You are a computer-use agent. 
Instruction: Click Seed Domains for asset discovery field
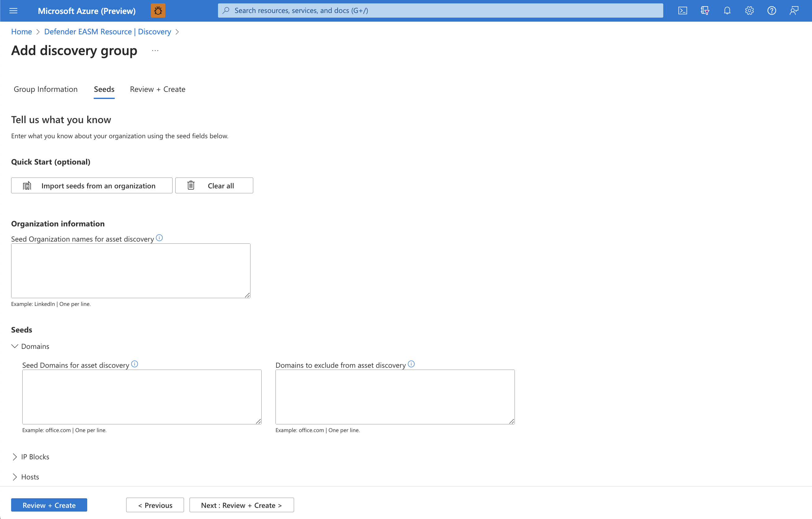click(142, 397)
